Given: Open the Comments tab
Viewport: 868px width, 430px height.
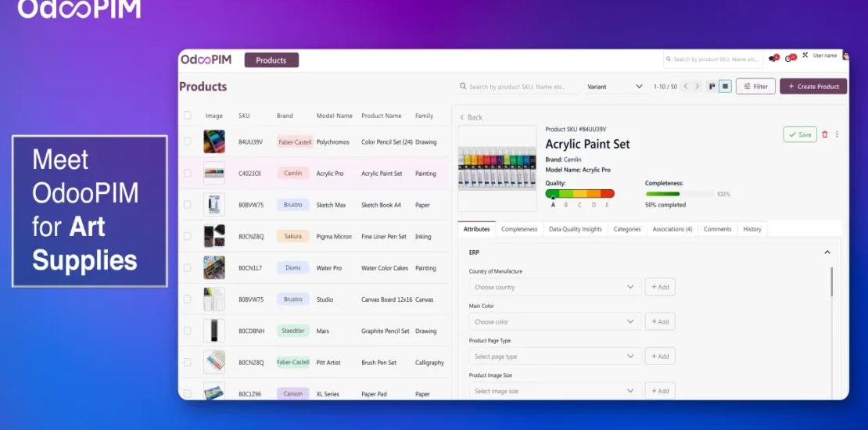Looking at the screenshot, I should (717, 229).
